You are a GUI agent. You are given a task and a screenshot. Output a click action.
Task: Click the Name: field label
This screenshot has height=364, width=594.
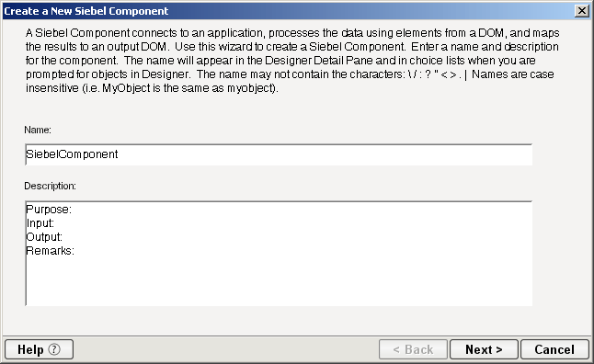click(38, 130)
